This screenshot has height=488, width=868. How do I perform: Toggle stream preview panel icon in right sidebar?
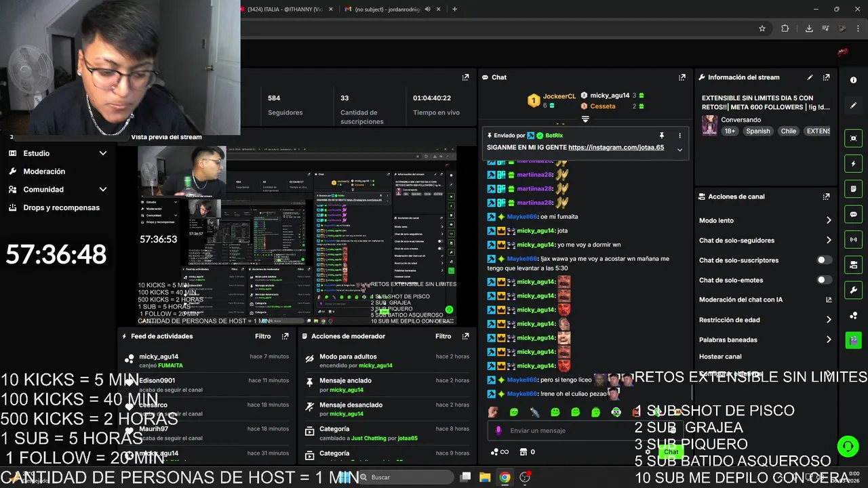[x=853, y=138]
